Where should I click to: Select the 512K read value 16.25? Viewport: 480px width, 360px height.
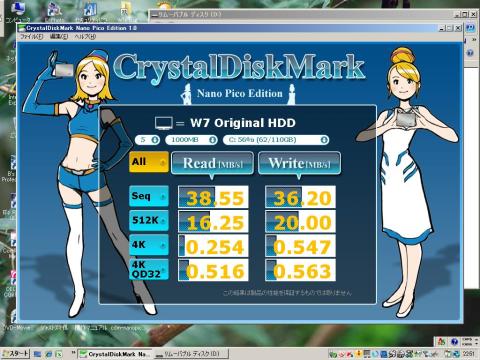[x=213, y=221]
